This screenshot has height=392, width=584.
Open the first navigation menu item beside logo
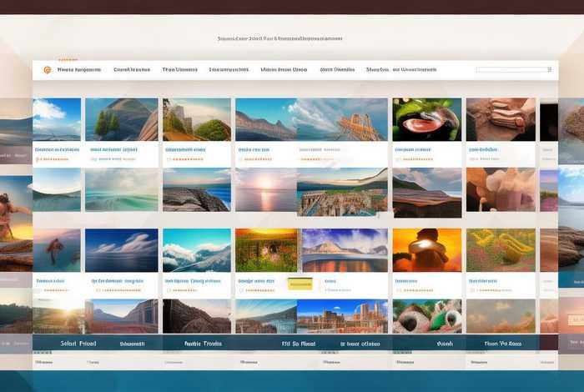79,70
